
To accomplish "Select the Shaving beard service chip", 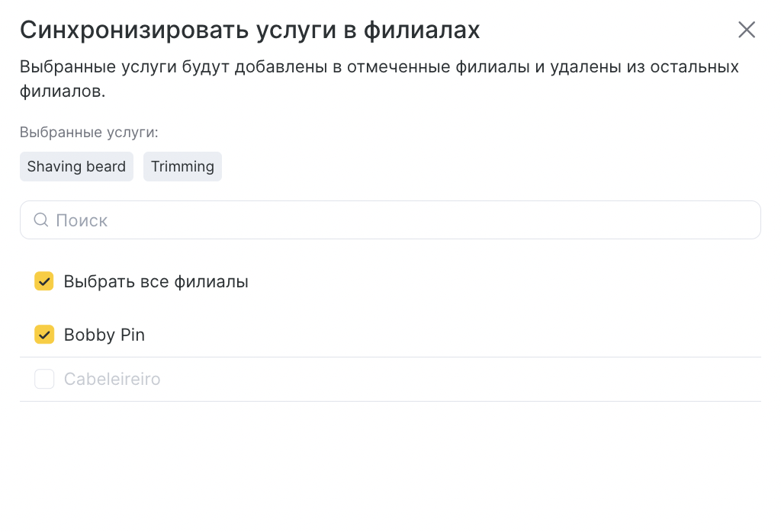I will [76, 166].
